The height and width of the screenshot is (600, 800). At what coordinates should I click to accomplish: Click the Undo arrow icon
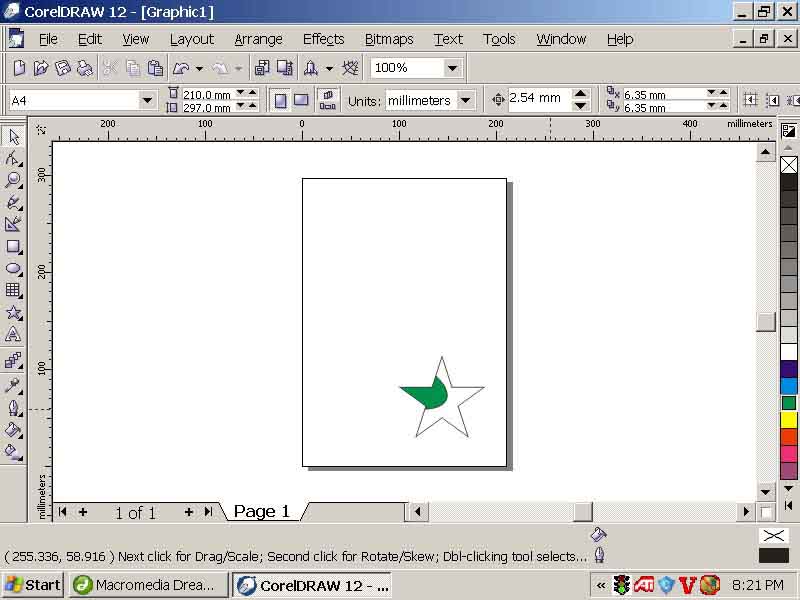(x=181, y=68)
